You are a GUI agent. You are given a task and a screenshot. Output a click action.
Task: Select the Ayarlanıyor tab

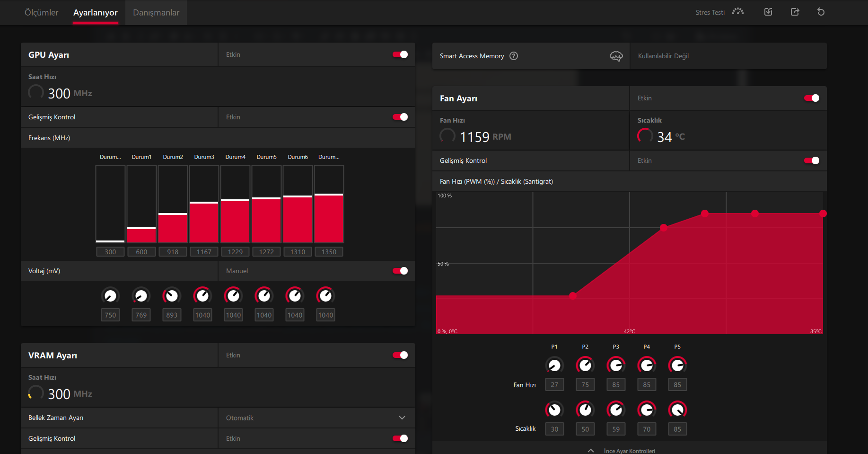tap(96, 12)
